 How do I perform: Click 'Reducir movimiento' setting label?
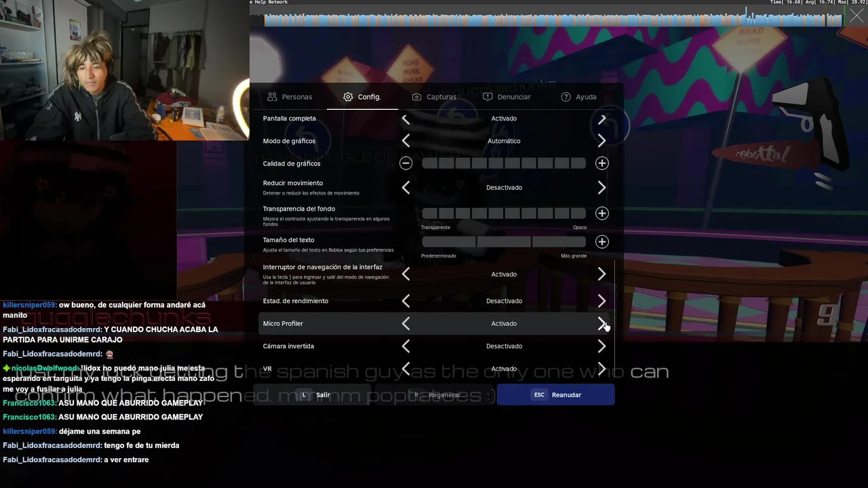(293, 183)
